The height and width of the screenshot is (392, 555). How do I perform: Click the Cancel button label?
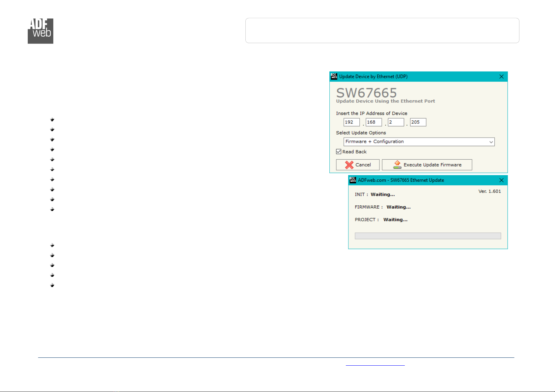363,165
